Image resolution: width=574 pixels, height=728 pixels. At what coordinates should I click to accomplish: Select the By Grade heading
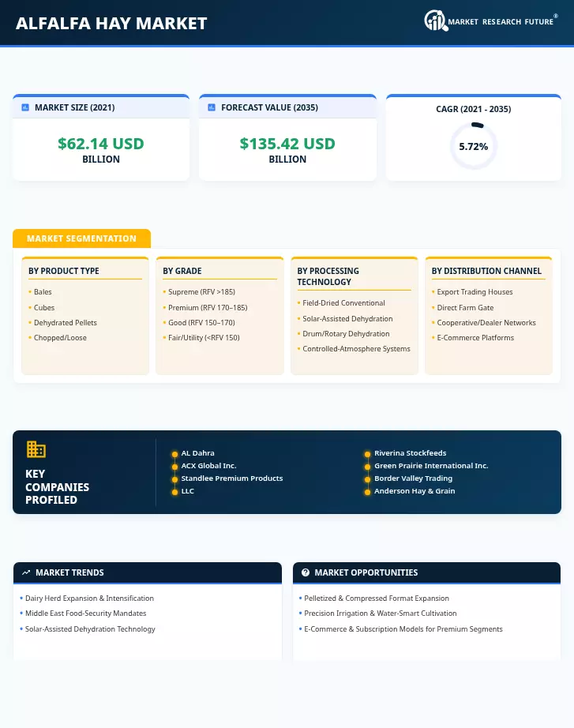click(x=182, y=271)
